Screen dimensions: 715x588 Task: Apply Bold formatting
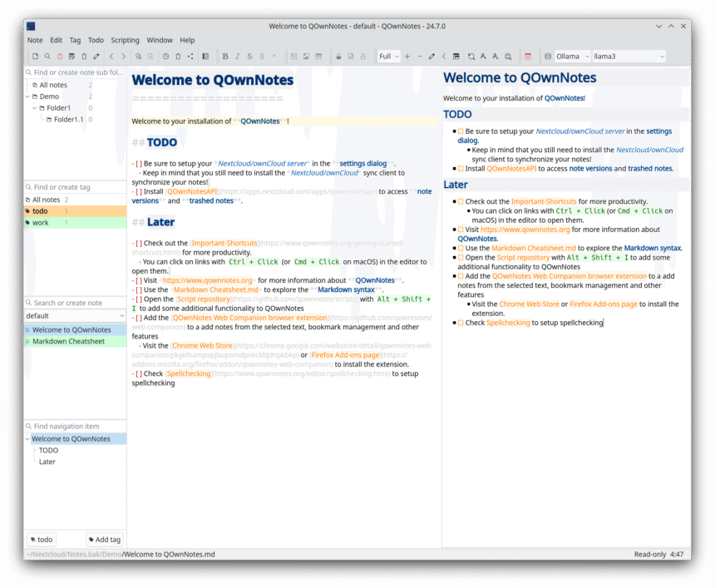[224, 57]
